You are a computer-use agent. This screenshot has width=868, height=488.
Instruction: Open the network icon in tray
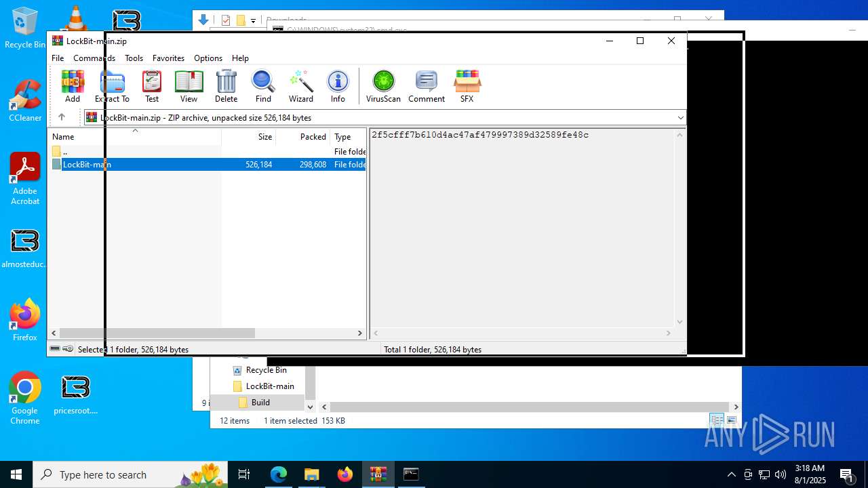[x=764, y=474]
